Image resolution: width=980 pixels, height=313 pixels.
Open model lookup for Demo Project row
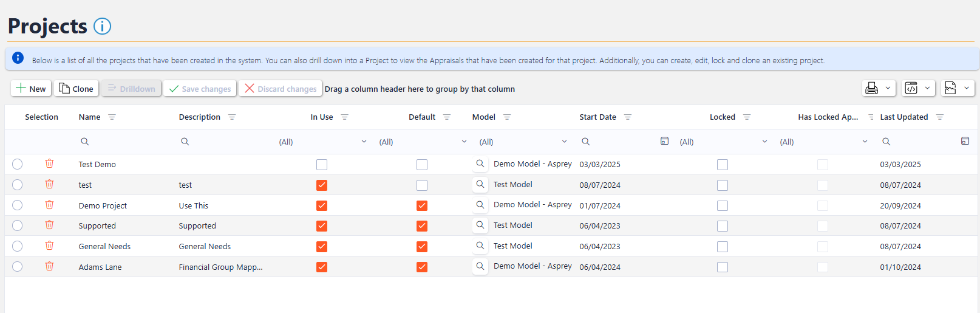pyautogui.click(x=480, y=205)
